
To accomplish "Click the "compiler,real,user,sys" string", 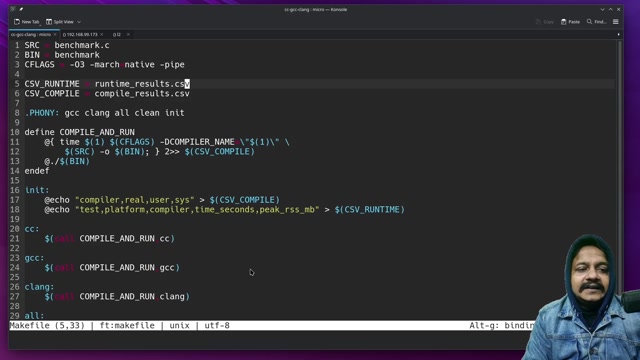I will [135, 200].
